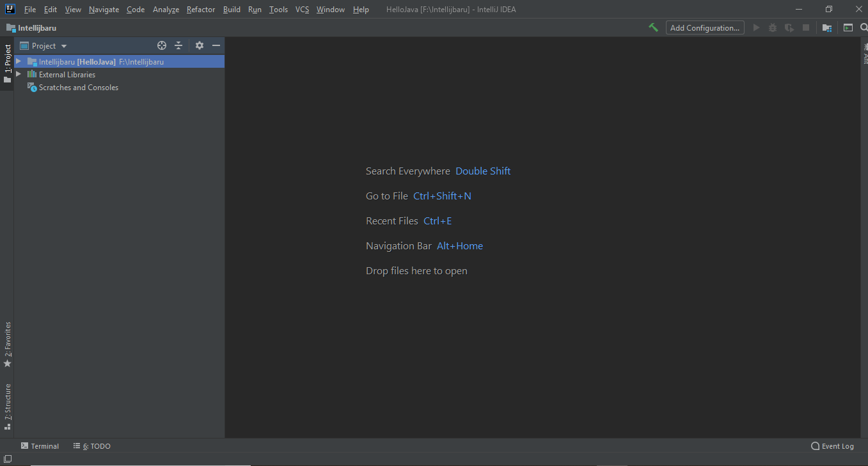The image size is (868, 466).
Task: Open the View menu
Action: tap(73, 10)
